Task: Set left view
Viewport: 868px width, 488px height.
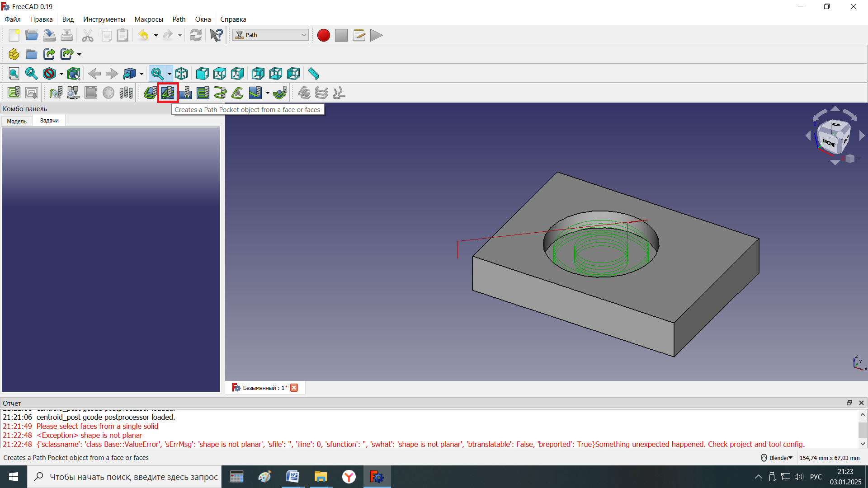Action: (293, 74)
